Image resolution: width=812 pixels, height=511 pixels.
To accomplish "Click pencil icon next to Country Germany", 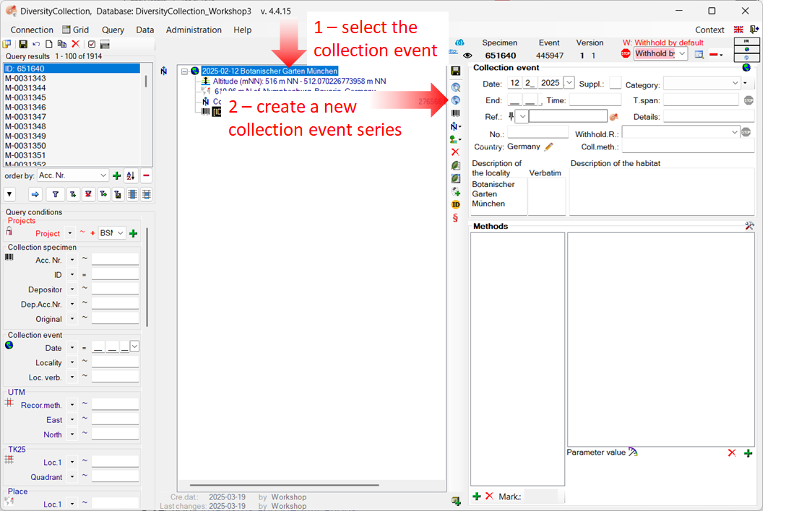I will click(549, 147).
